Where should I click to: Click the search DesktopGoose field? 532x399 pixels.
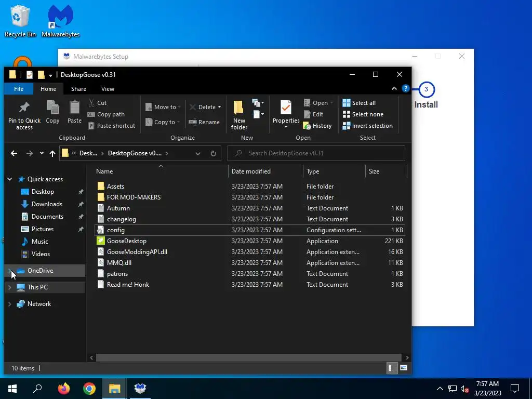pyautogui.click(x=316, y=153)
